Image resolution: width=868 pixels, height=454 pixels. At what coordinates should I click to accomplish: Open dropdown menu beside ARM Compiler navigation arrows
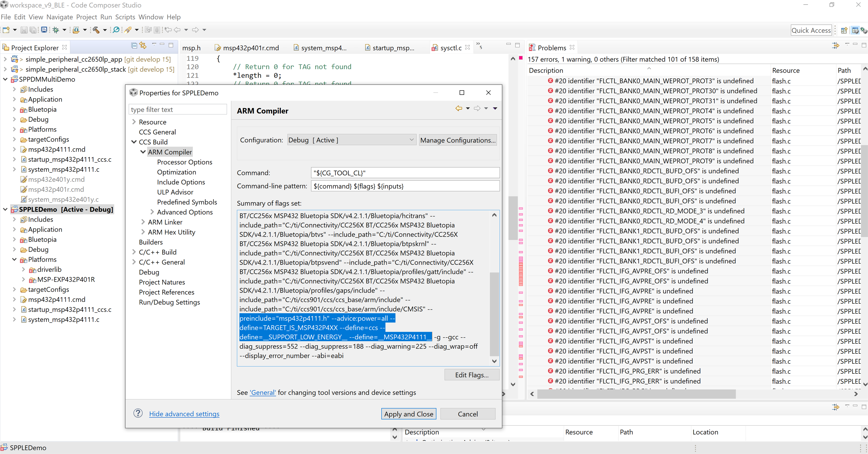pos(495,108)
